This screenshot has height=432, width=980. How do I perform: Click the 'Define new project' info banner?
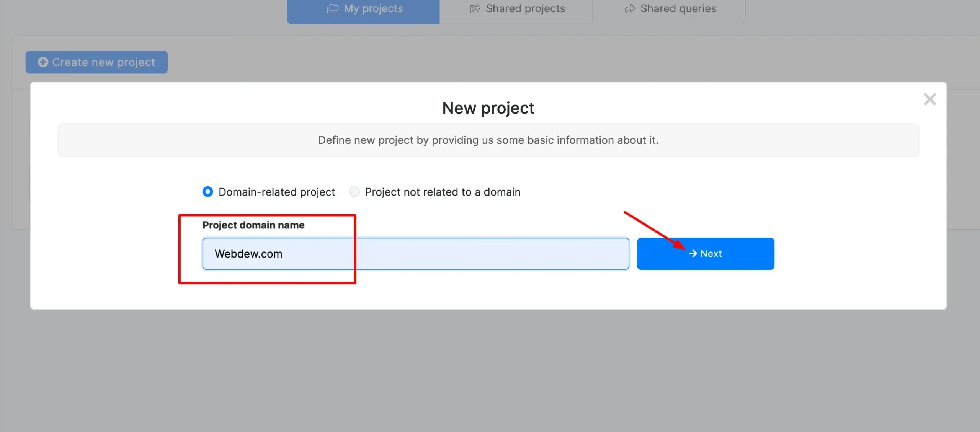click(x=488, y=140)
